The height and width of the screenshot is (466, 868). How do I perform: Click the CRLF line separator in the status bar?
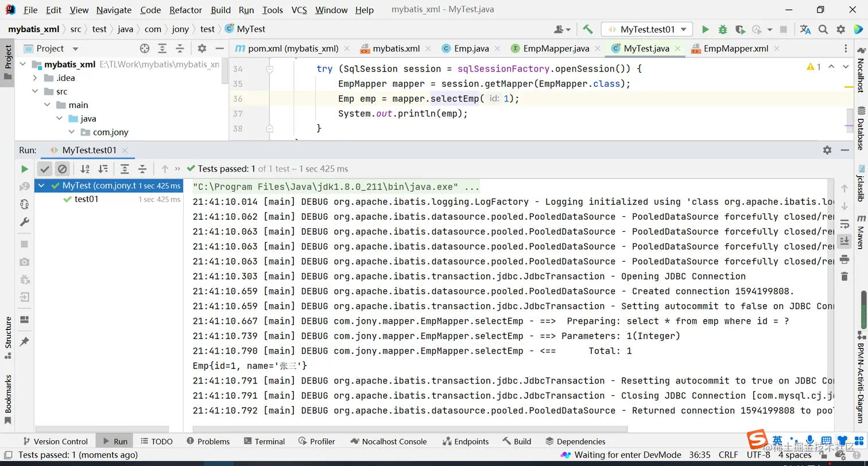(728, 455)
